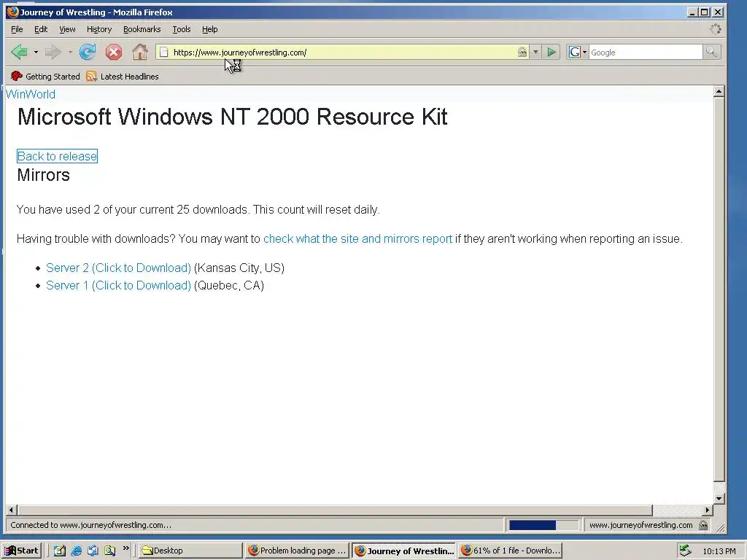This screenshot has height=560, width=747.
Task: Open the History menu
Action: [x=99, y=29]
